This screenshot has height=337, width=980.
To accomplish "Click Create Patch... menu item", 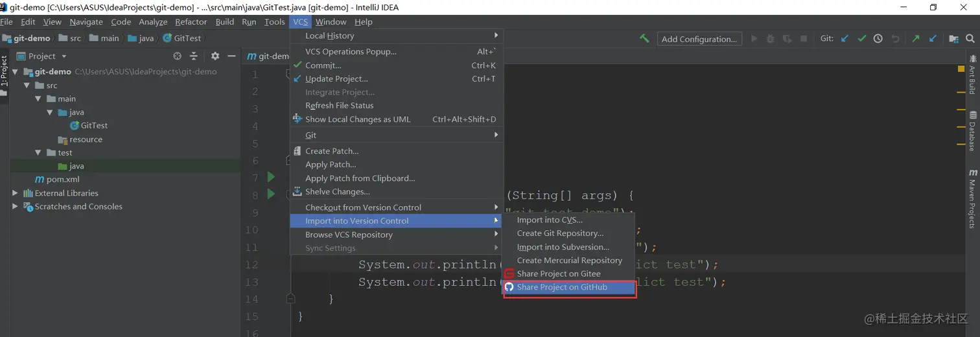I will click(x=397, y=151).
